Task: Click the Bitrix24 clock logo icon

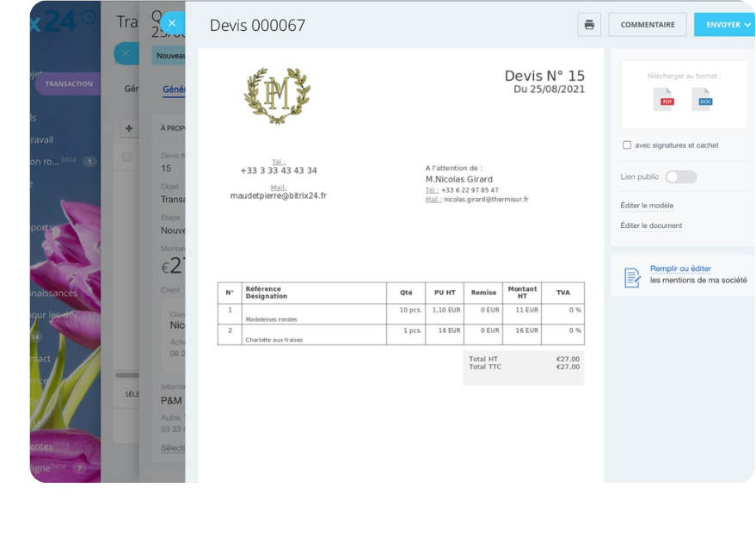Action: 89,16
